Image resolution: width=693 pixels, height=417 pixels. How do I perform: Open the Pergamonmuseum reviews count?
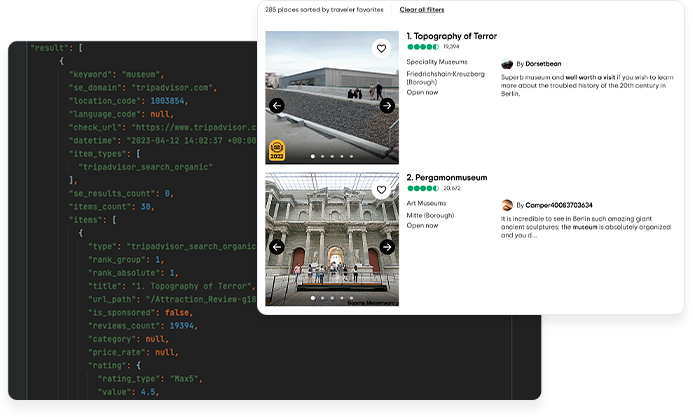(452, 188)
